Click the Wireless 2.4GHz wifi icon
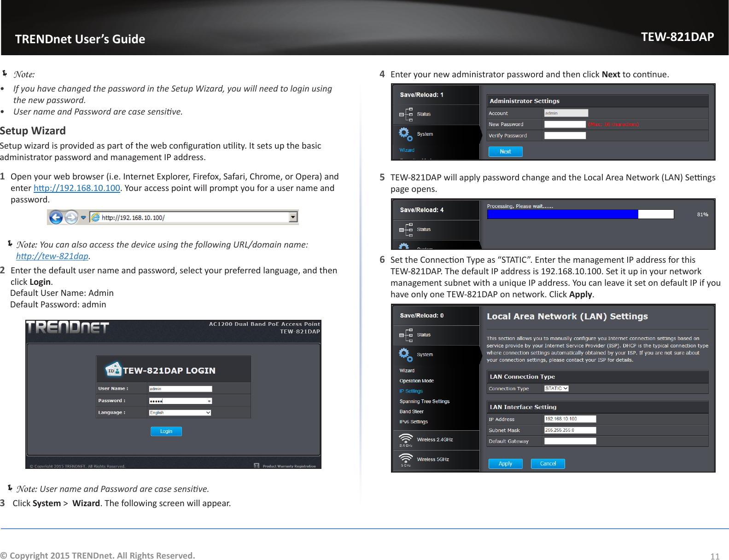The image size is (729, 560). pos(406,439)
